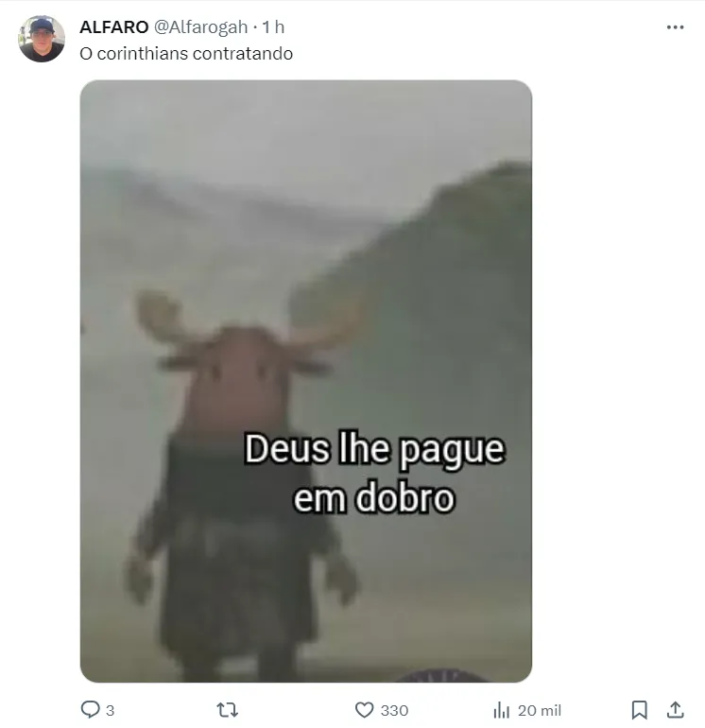Open the three-dot more options menu
This screenshot has width=705, height=728.
tap(675, 27)
